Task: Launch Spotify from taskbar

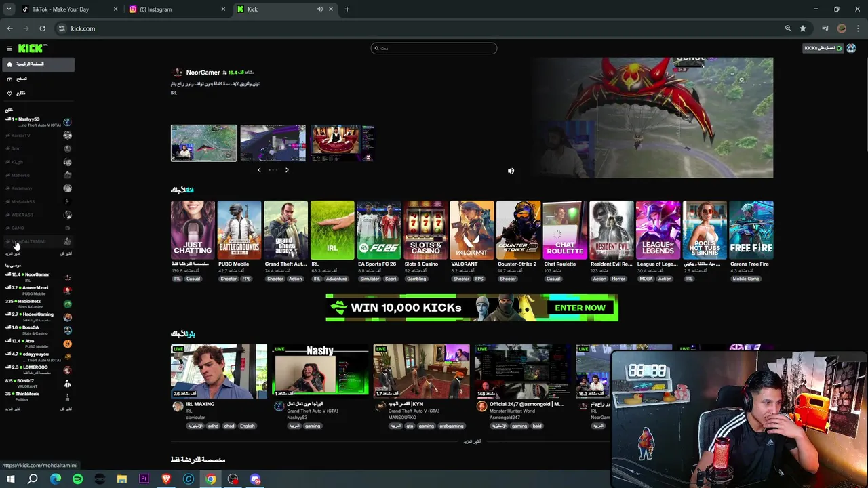Action: coord(77,479)
